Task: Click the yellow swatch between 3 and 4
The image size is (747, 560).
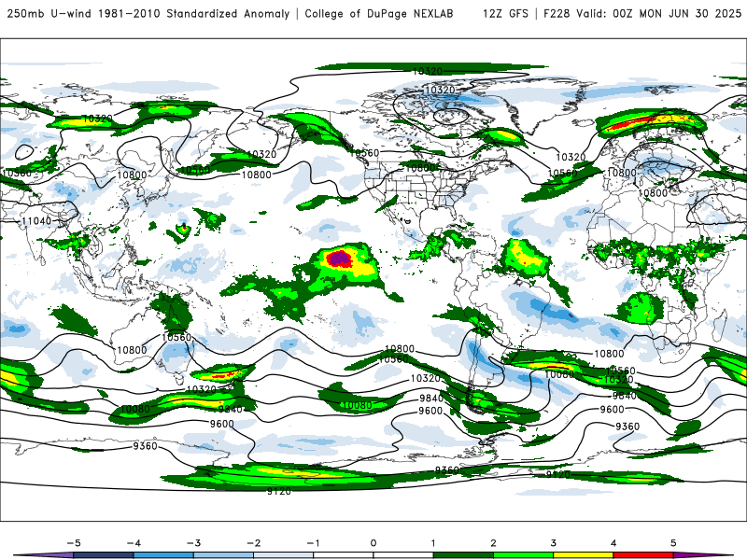Action: pyautogui.click(x=583, y=555)
